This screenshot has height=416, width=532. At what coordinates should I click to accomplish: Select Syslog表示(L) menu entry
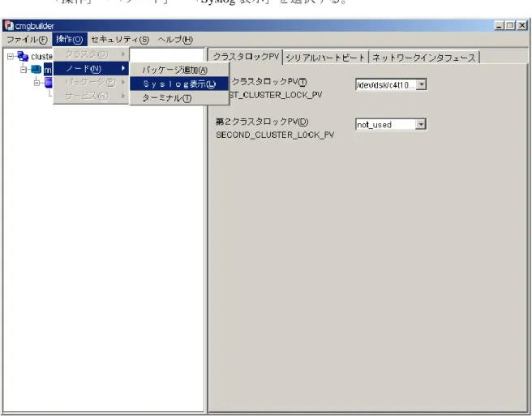click(x=179, y=84)
